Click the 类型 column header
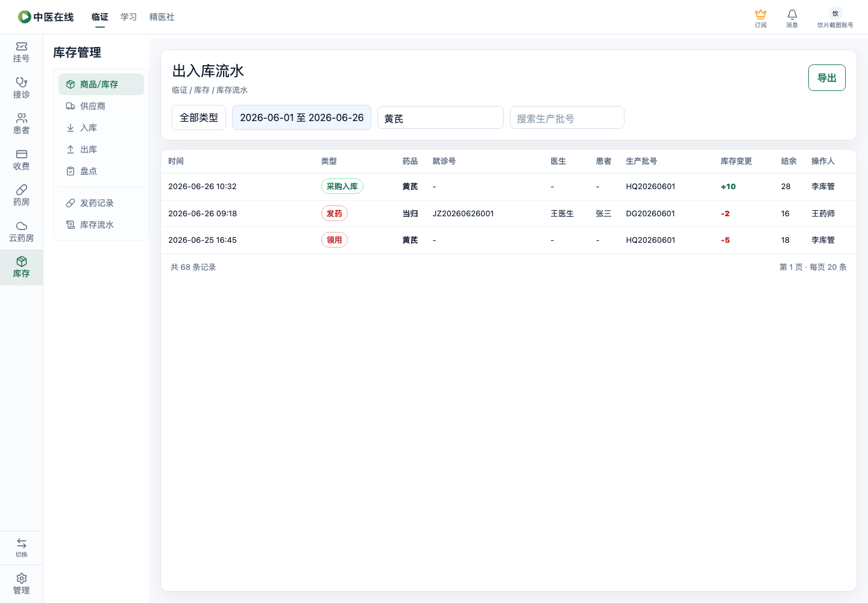This screenshot has height=603, width=868. 329,161
